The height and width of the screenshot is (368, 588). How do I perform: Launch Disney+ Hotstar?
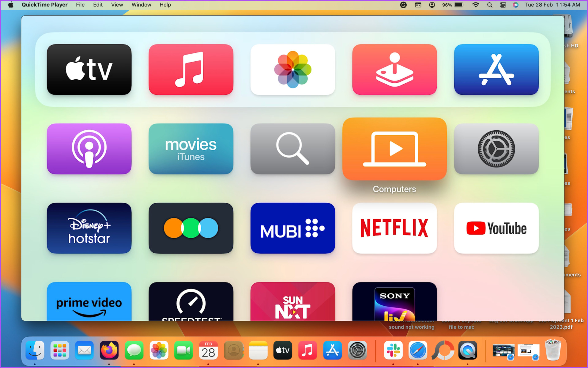(x=89, y=228)
